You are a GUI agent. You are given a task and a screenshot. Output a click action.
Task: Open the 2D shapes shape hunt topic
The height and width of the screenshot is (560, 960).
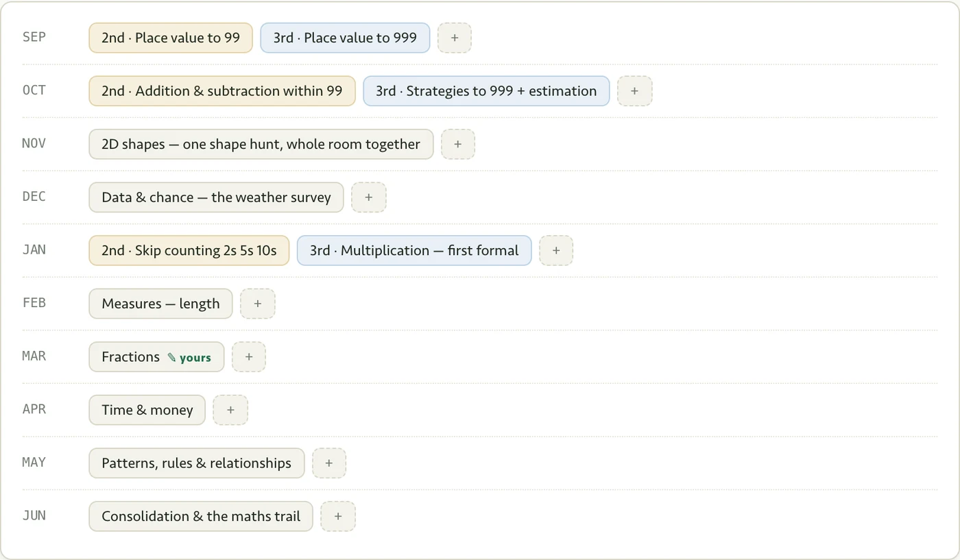point(261,144)
